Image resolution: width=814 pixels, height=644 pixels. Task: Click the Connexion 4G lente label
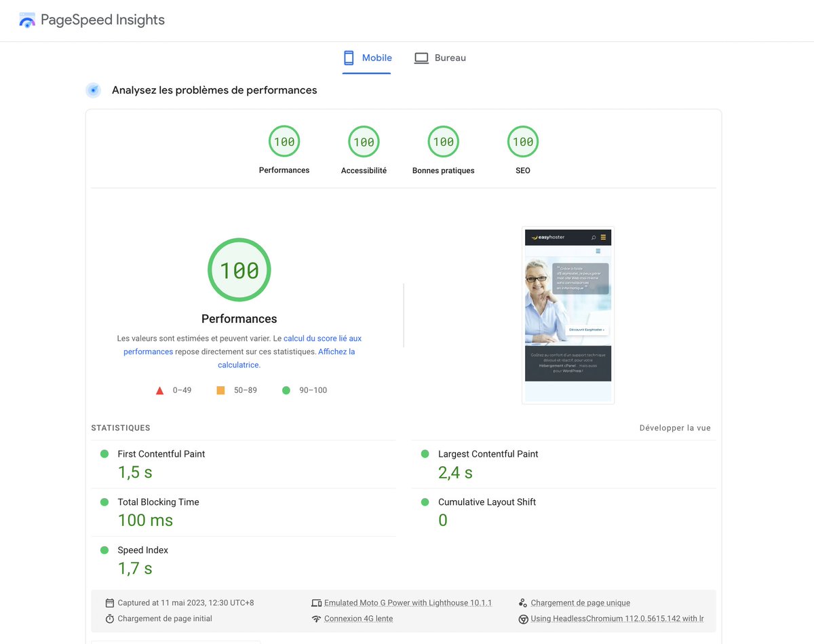tap(359, 619)
